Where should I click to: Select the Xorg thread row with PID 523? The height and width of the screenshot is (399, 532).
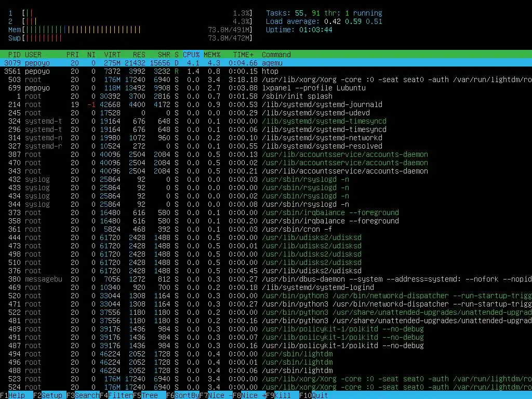click(x=266, y=379)
